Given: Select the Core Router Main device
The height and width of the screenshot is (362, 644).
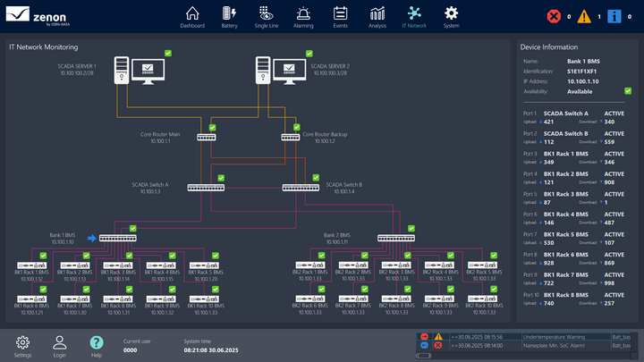Looking at the screenshot, I should (207, 137).
